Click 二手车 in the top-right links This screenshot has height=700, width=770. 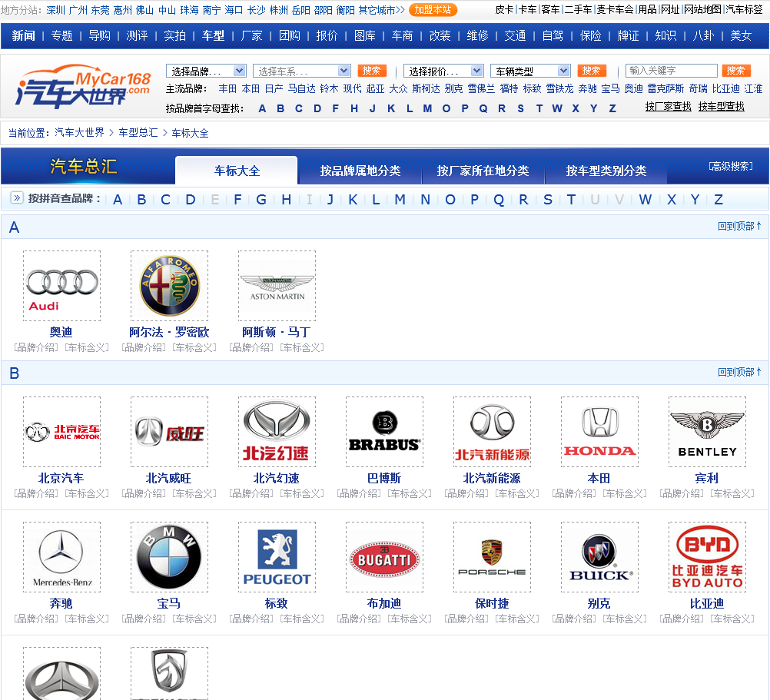(578, 9)
